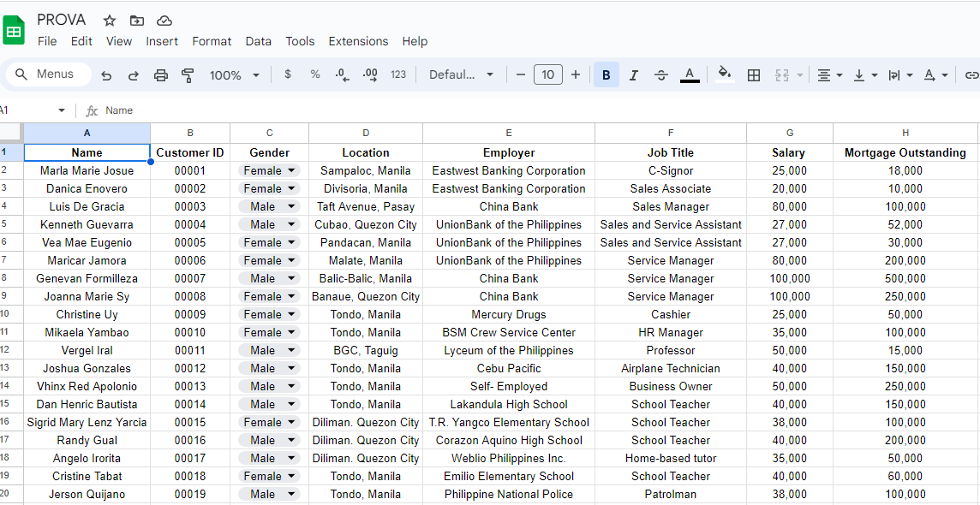Open Gender dropdown for Marla Marie Josue
Screen dimensions: 980x505
tap(291, 170)
